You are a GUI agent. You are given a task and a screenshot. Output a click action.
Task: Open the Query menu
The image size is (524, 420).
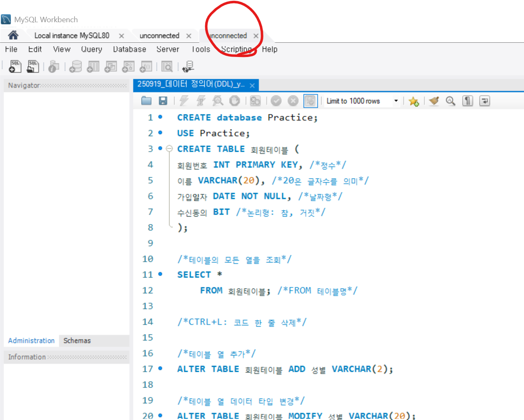pos(91,49)
